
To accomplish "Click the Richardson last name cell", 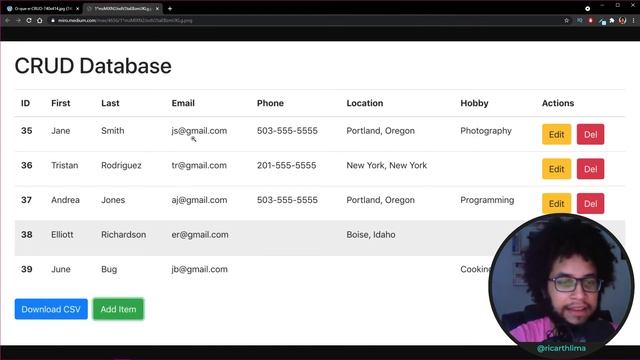I will [124, 235].
